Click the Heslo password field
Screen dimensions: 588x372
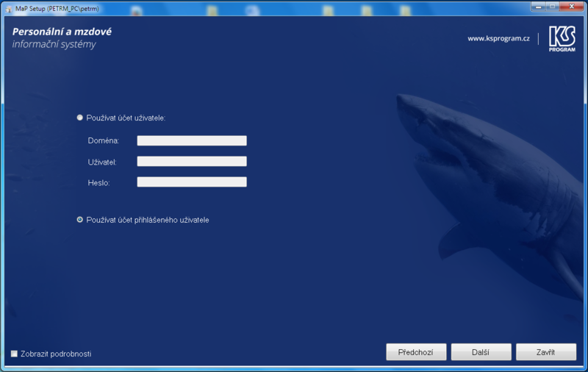coord(192,182)
